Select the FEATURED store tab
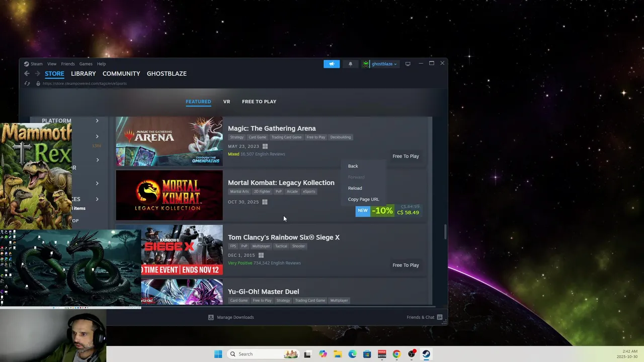Viewport: 644px width, 362px height. (198, 102)
